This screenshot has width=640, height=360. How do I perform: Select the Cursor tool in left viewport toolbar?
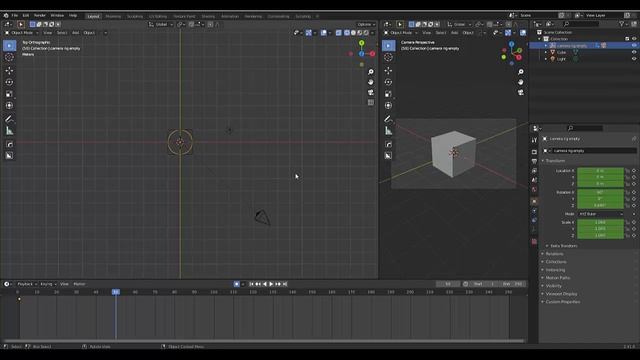coord(9,58)
